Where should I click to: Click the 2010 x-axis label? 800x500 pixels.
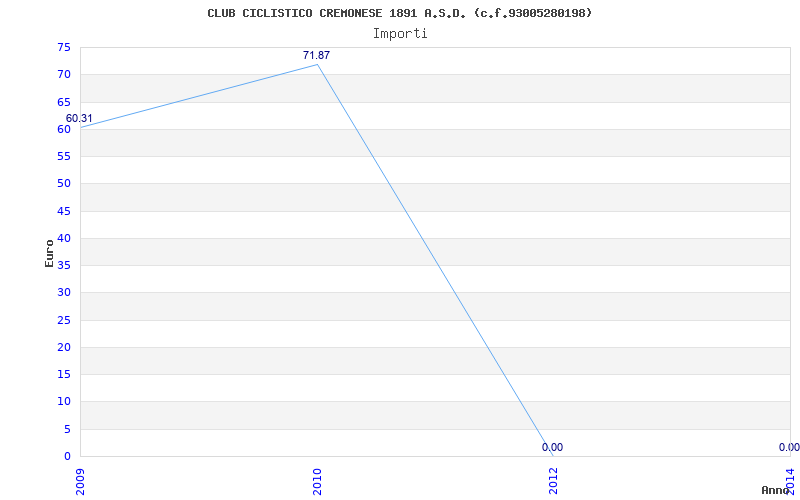(317, 483)
